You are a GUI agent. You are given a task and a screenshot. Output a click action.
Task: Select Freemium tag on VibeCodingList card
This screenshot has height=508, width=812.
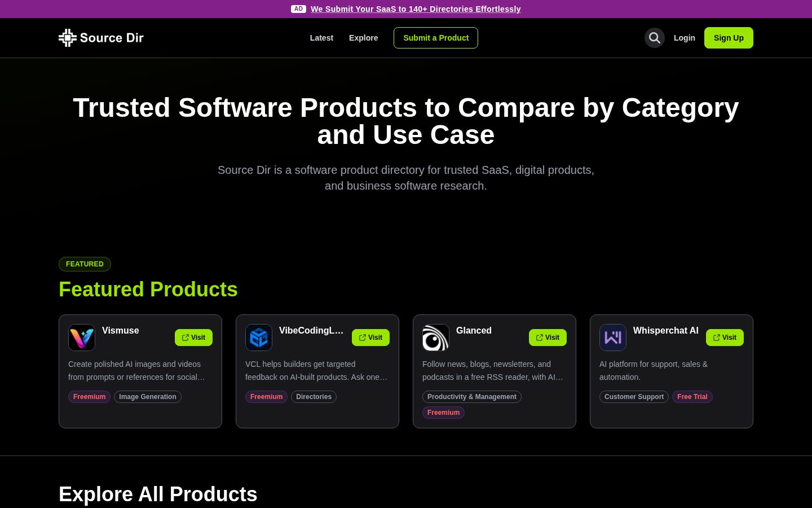tap(266, 397)
